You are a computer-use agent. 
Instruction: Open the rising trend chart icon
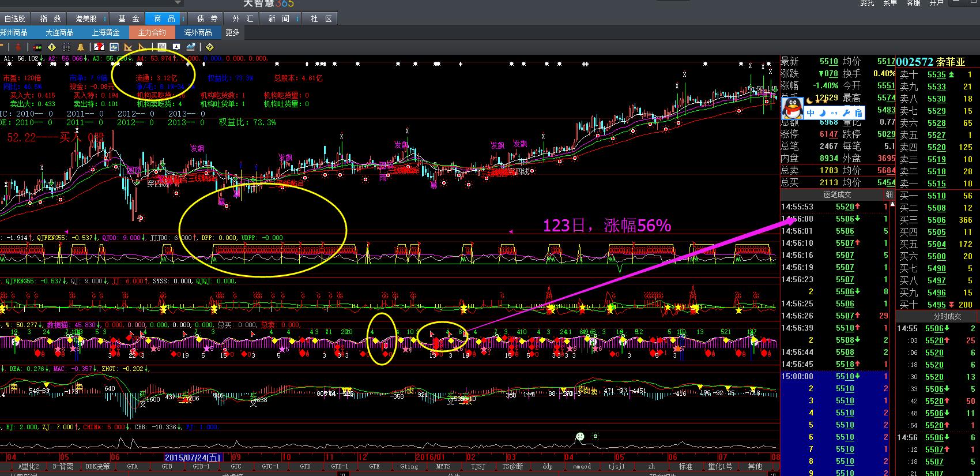coord(191,47)
